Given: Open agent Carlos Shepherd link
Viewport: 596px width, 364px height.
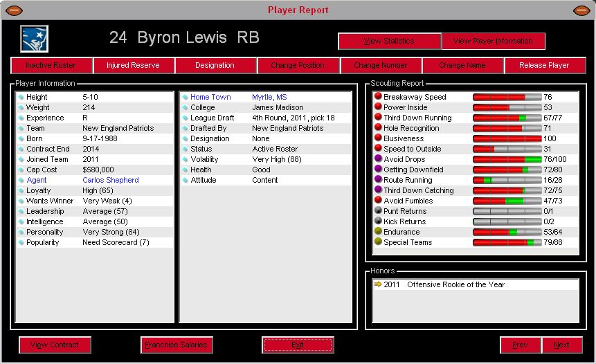Looking at the screenshot, I should (111, 180).
